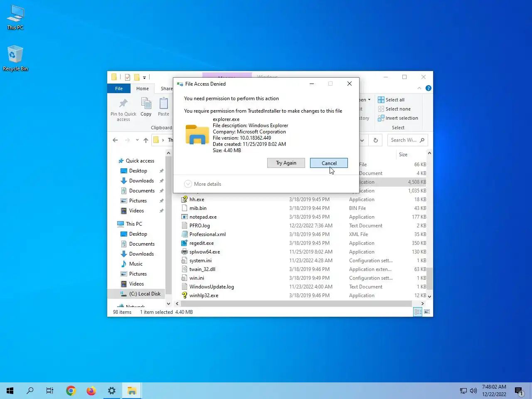Open Downloads under Quick access
The image size is (532, 399).
click(141, 181)
